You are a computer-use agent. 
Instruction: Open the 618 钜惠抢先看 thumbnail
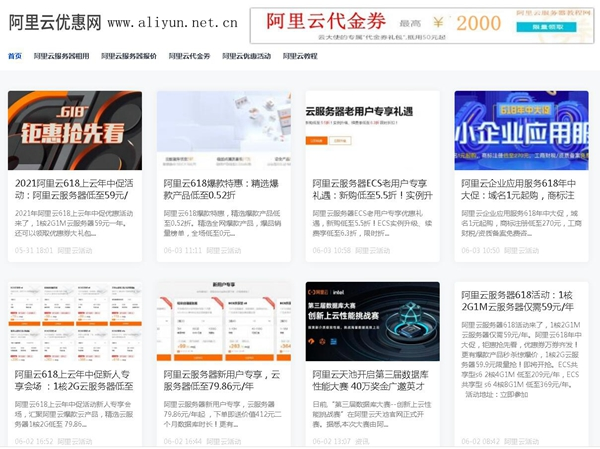point(75,130)
